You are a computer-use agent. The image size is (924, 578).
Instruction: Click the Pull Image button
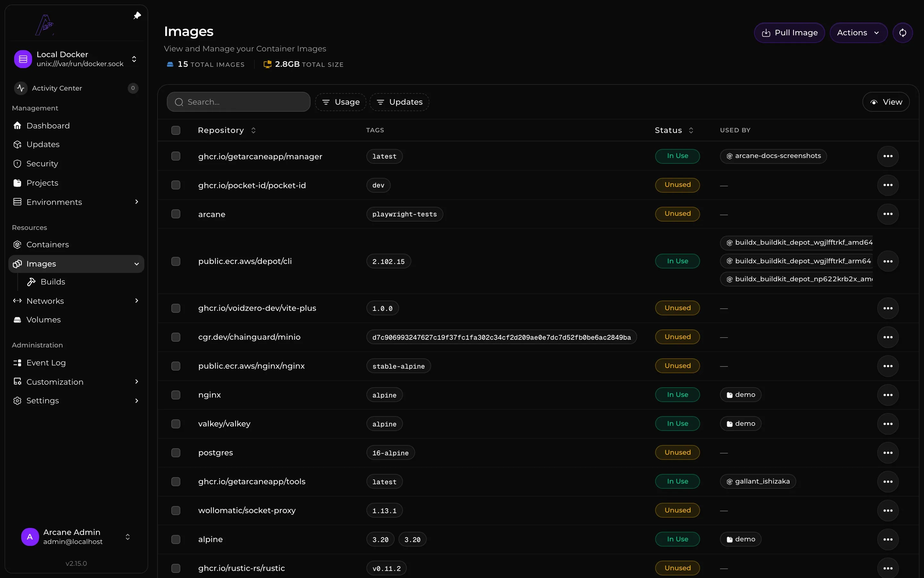pyautogui.click(x=789, y=33)
